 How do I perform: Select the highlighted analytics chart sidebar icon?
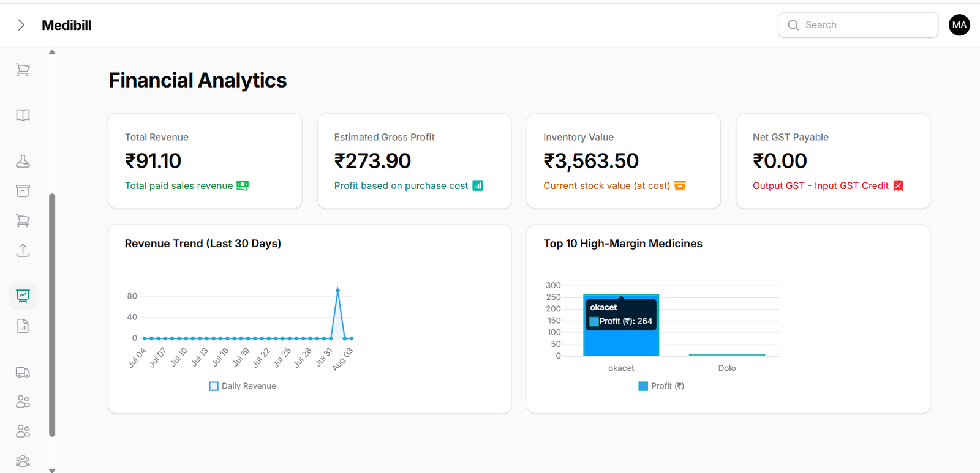coord(23,296)
